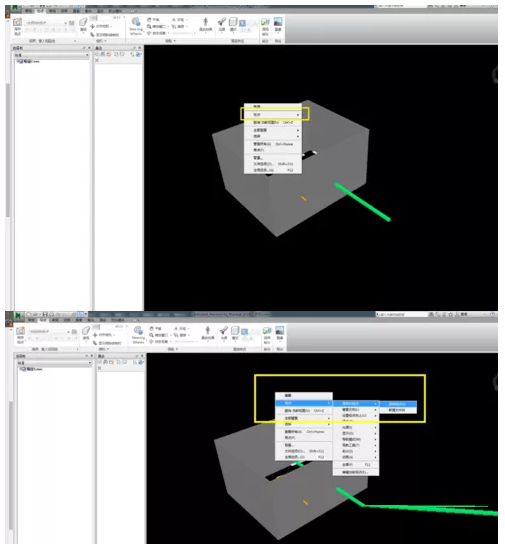This screenshot has height=550, width=505.
Task: Open the render mode cube icon, lower window
Action: (x=235, y=330)
